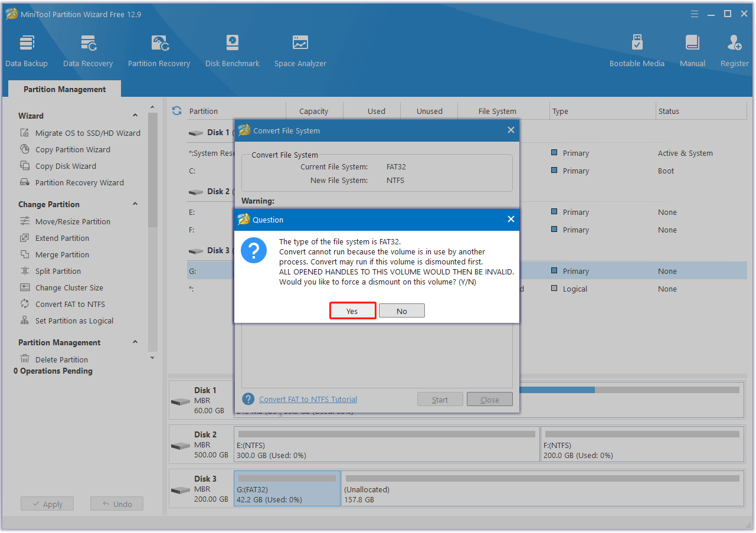Click No in Question dialog

pyautogui.click(x=402, y=311)
